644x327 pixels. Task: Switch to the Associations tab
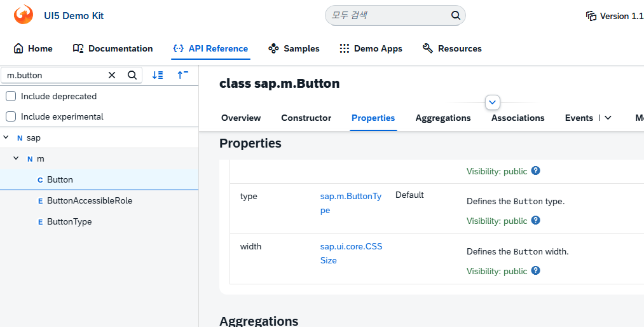[x=518, y=118]
